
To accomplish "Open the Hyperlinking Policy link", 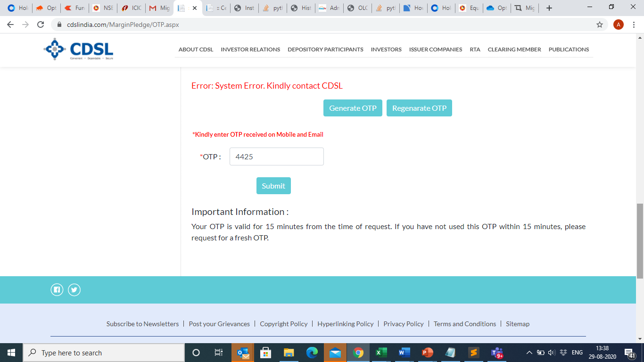I will (x=345, y=324).
